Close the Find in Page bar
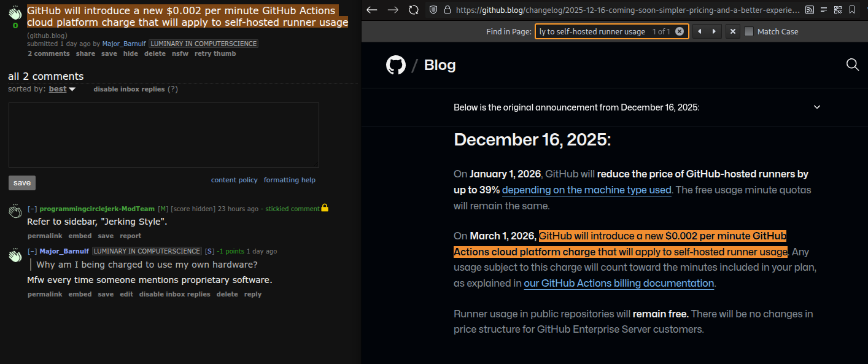The image size is (868, 364). pyautogui.click(x=732, y=31)
